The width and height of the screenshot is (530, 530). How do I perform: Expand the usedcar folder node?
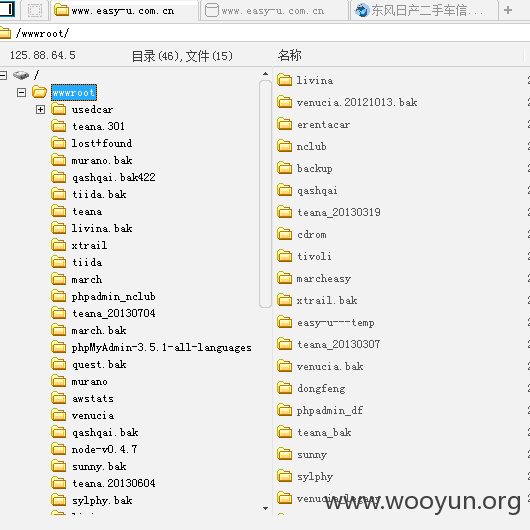point(40,110)
